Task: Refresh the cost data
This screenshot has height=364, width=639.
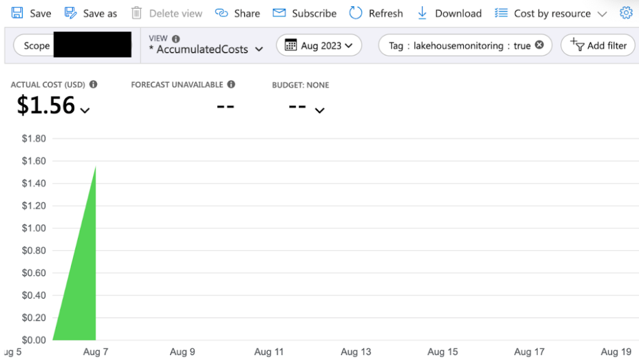Action: pos(356,13)
